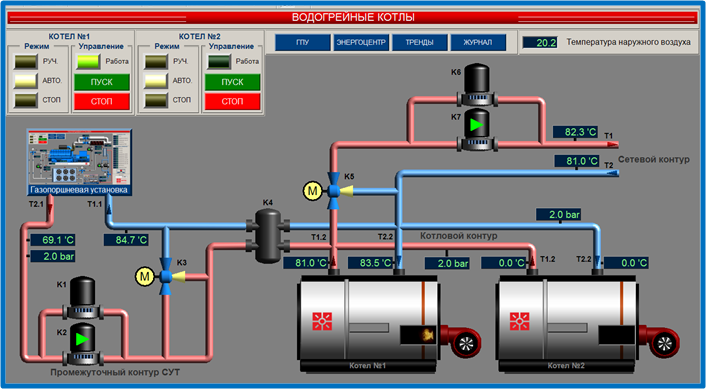Stop Котел №1 with red СТОП button

coord(102,102)
